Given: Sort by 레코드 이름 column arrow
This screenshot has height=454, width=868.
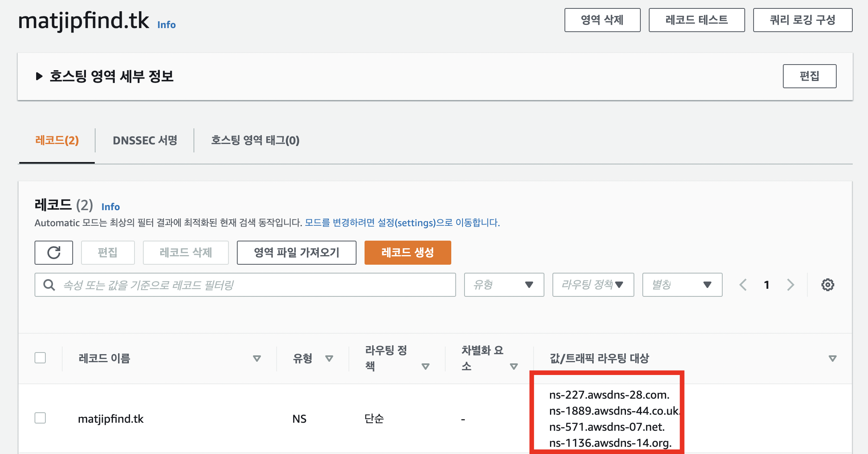Looking at the screenshot, I should [x=257, y=358].
